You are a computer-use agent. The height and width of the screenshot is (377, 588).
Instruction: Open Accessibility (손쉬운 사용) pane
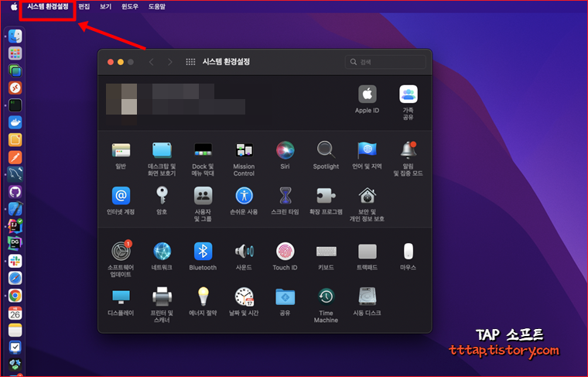(x=244, y=195)
